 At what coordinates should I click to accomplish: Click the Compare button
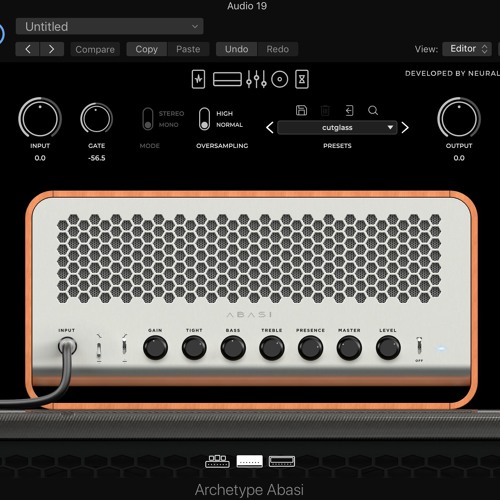point(95,49)
